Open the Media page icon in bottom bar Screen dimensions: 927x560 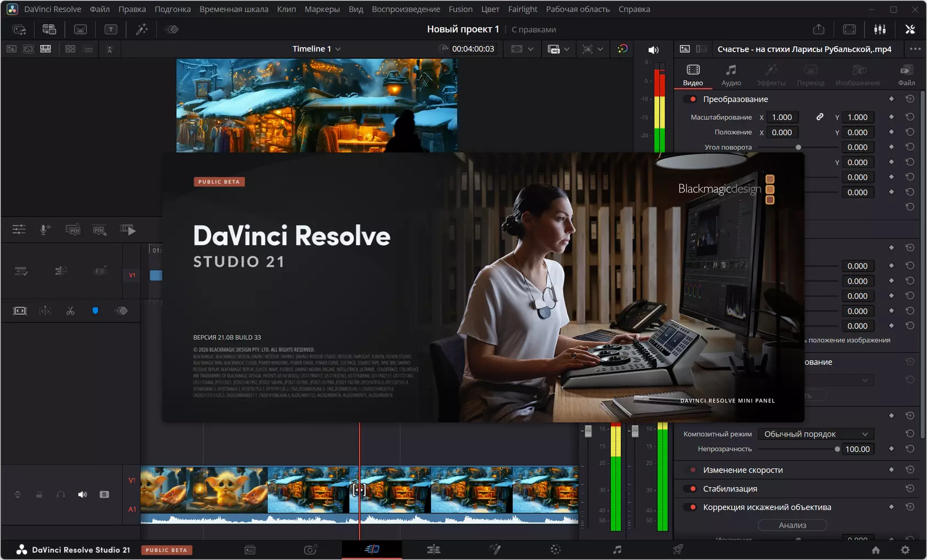tap(250, 550)
